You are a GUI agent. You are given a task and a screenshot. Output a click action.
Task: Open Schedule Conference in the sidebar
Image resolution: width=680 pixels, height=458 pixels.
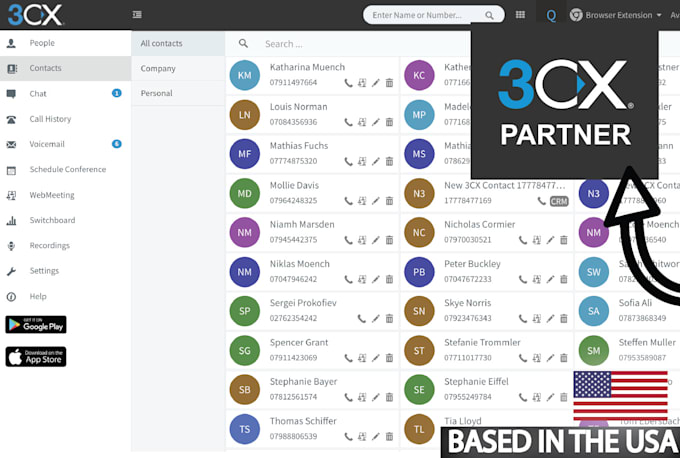(65, 170)
